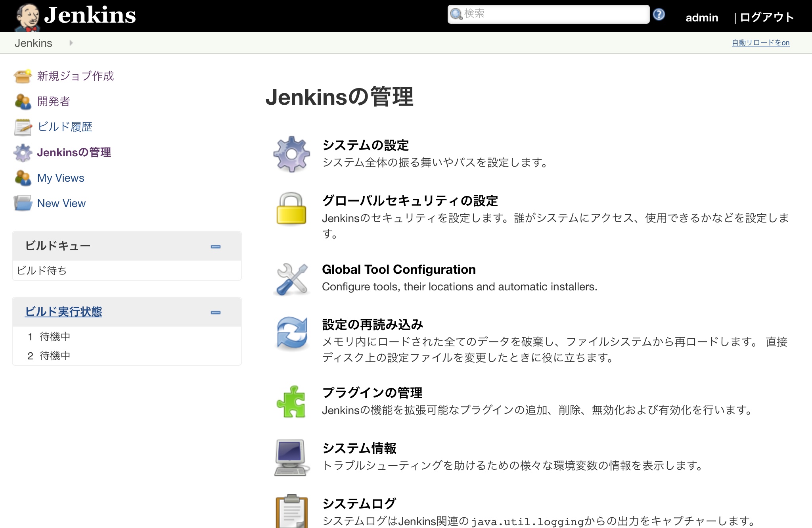Click the clipboard system log icon

click(291, 512)
